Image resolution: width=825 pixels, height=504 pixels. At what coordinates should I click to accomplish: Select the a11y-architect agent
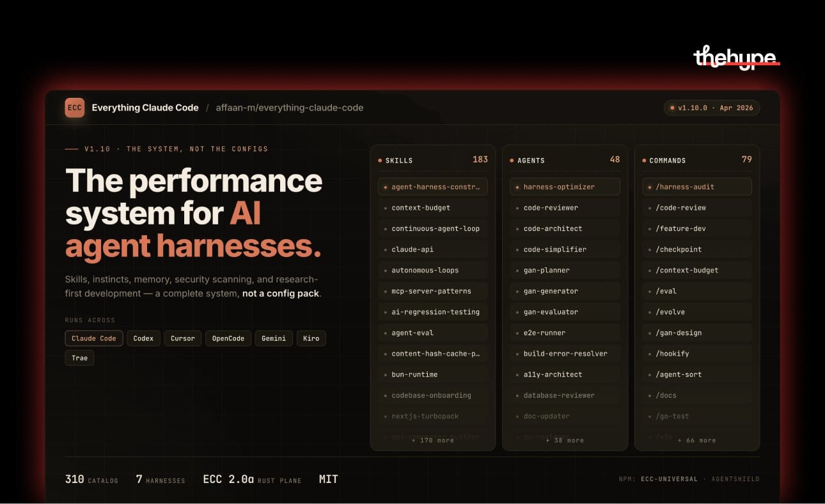click(565, 374)
